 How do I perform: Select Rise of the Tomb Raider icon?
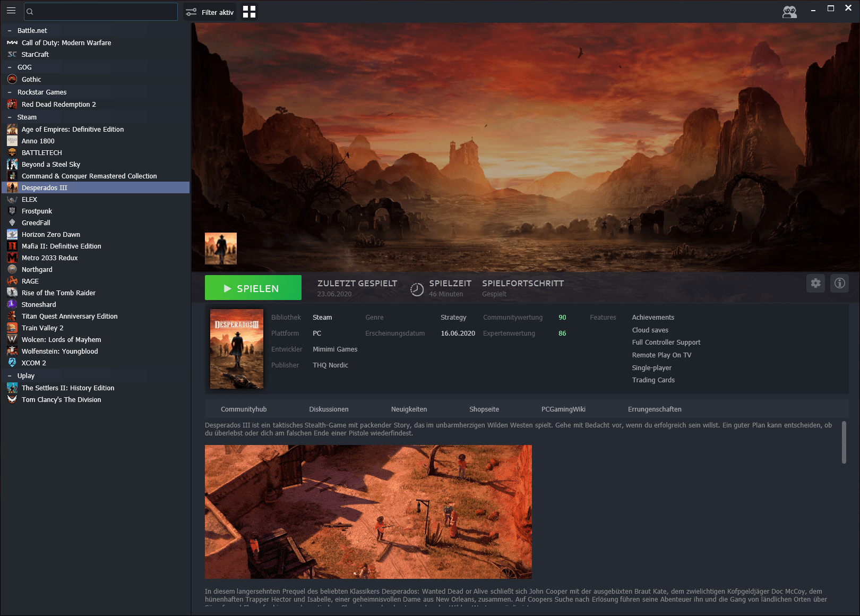[12, 293]
